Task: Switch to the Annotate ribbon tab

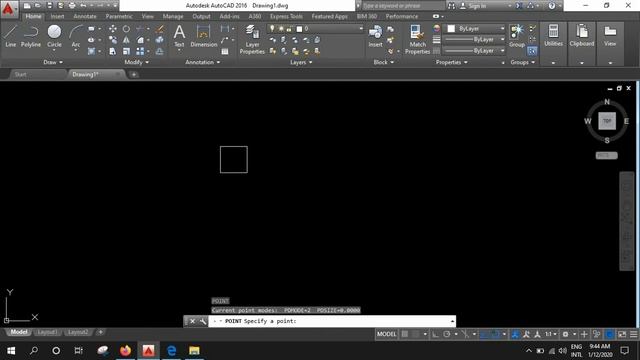Action: coord(85,16)
